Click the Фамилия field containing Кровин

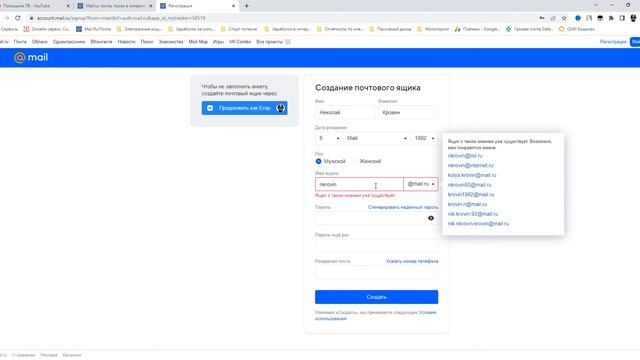408,112
